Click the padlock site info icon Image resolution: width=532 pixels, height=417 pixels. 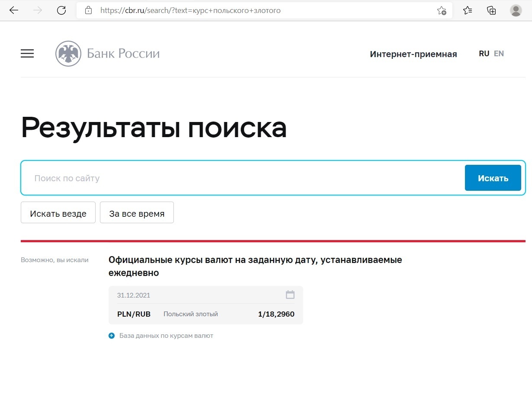click(89, 10)
